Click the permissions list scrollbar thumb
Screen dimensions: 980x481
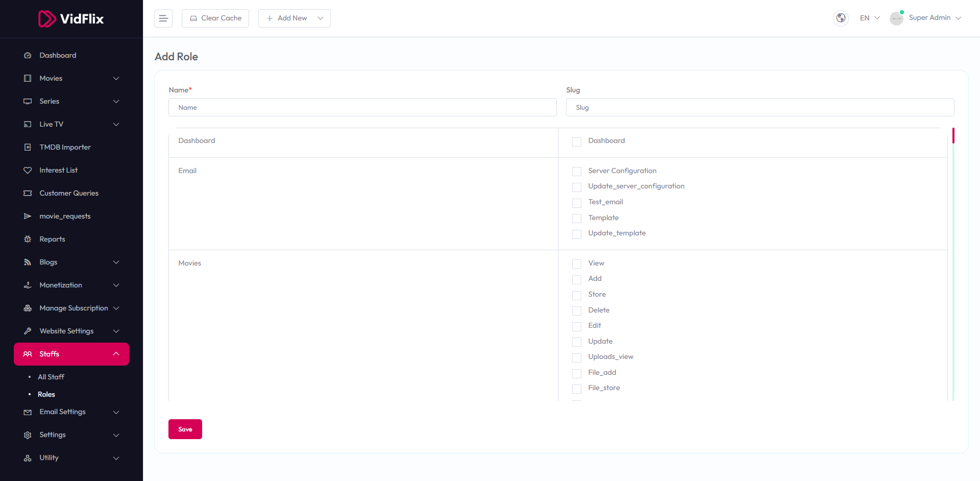point(953,136)
